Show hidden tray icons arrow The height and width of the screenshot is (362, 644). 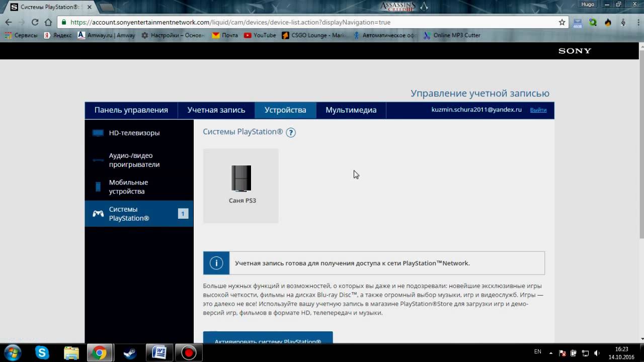coord(551,353)
